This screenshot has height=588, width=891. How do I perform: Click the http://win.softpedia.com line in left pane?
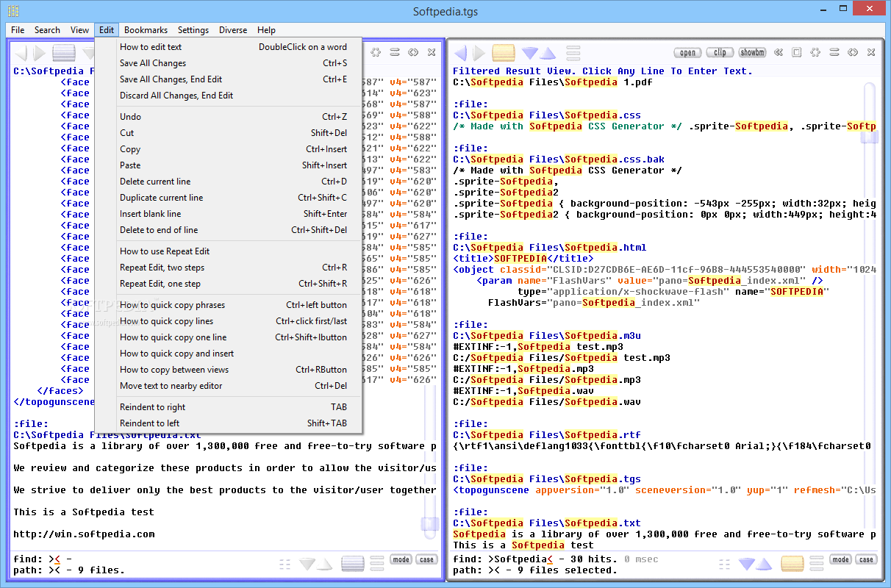(x=84, y=534)
